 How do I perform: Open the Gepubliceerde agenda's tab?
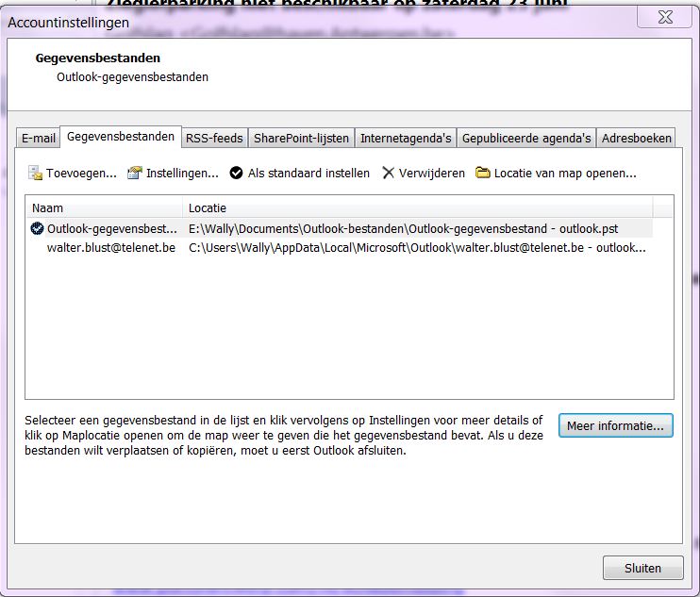pyautogui.click(x=525, y=138)
